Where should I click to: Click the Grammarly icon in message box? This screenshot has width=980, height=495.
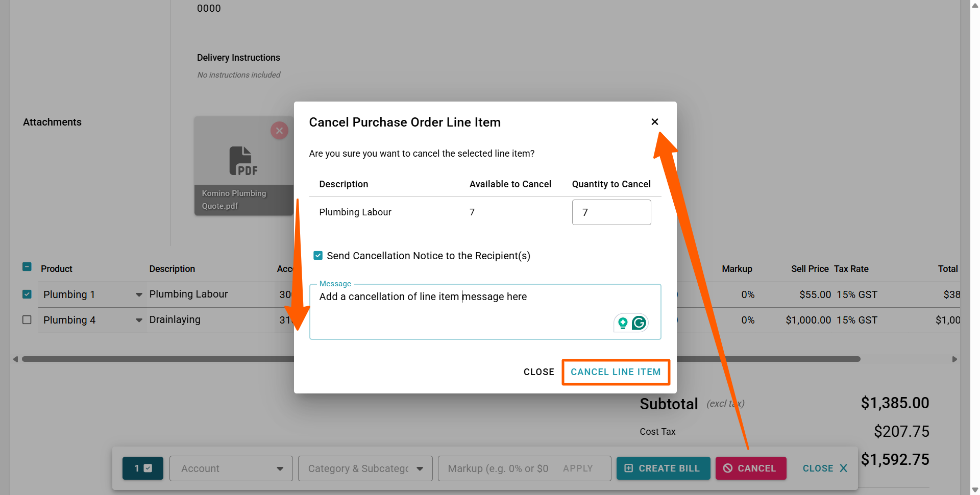pyautogui.click(x=639, y=323)
